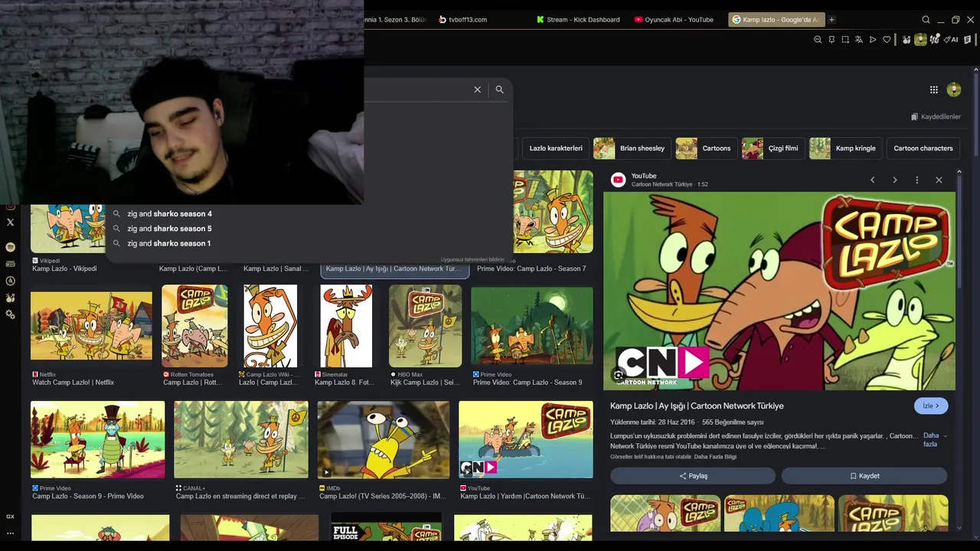Open Sinemalar Kamp Lazlo 8 image result

click(x=346, y=326)
